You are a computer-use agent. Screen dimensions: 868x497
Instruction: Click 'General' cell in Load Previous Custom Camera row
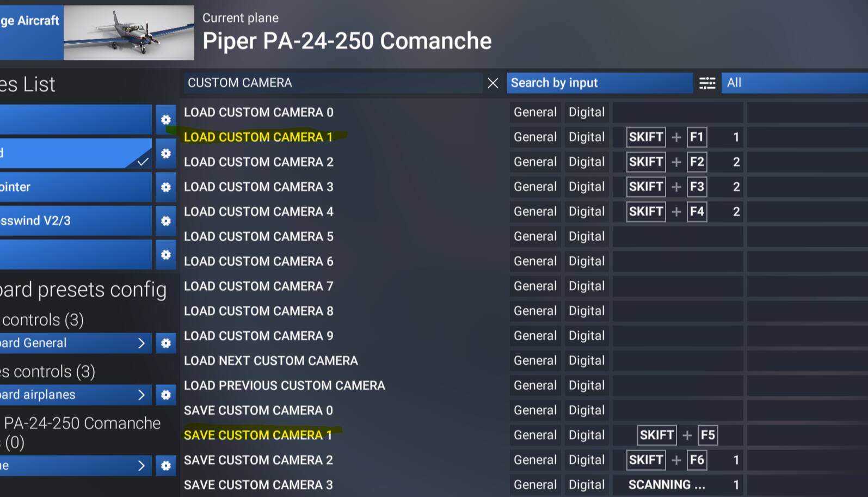(x=535, y=385)
